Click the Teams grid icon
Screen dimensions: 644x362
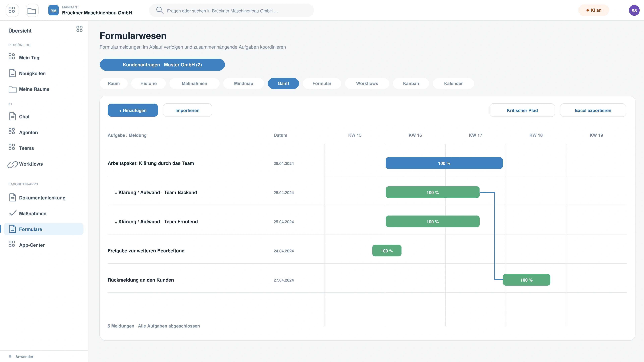pyautogui.click(x=12, y=147)
